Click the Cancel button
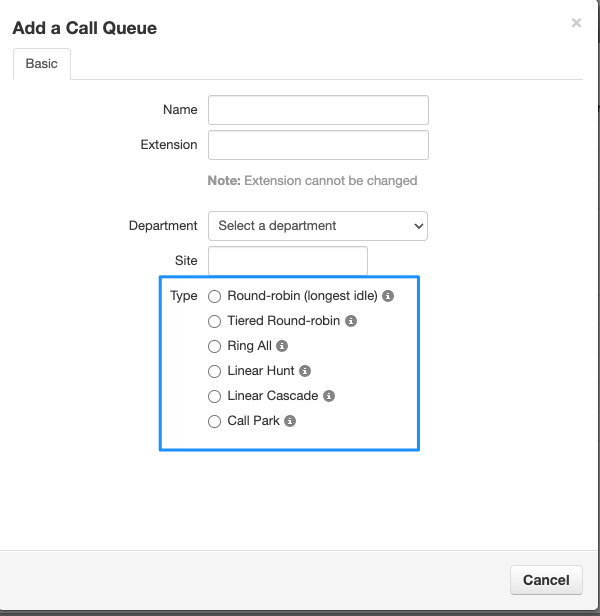Image resolution: width=600 pixels, height=616 pixels. pos(546,580)
